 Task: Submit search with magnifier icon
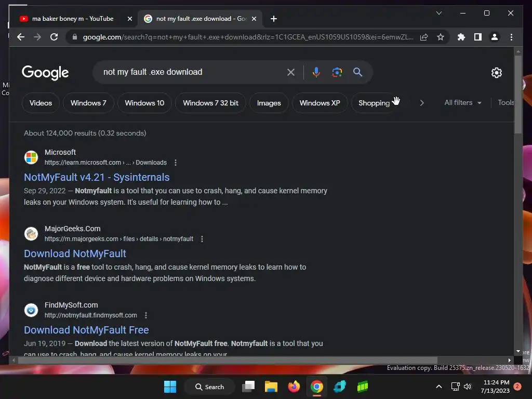click(x=357, y=72)
